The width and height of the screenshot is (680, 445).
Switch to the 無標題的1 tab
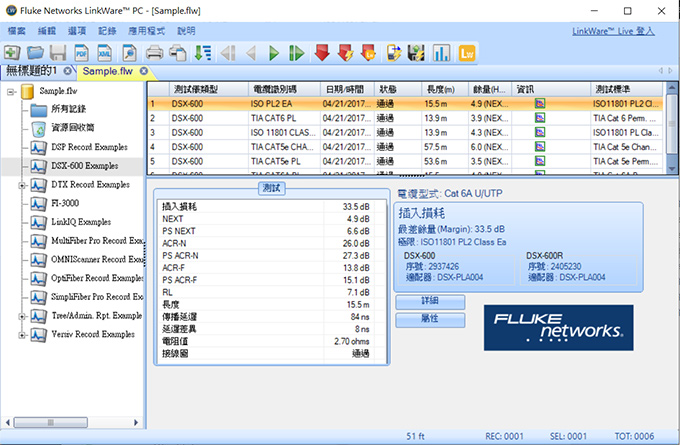[31, 71]
